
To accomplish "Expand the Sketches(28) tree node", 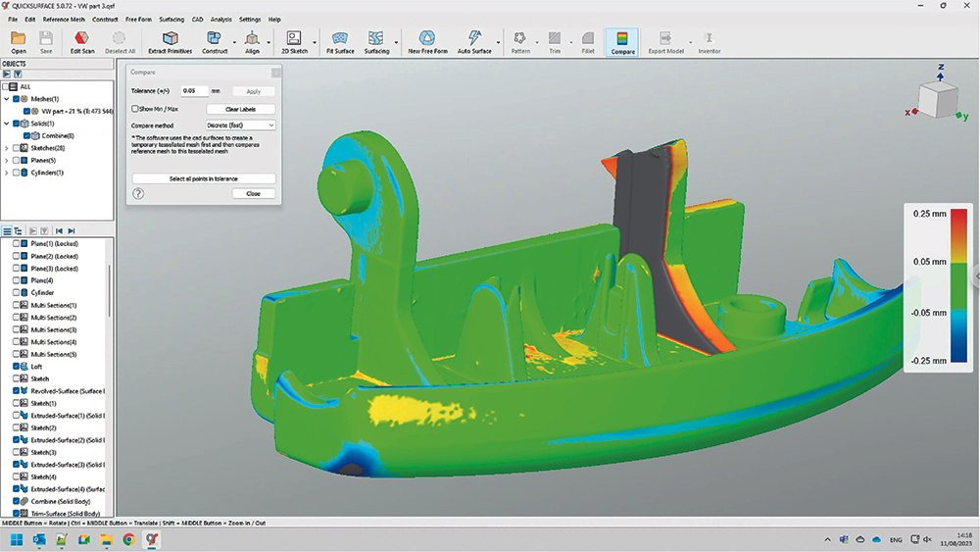I will click(7, 148).
